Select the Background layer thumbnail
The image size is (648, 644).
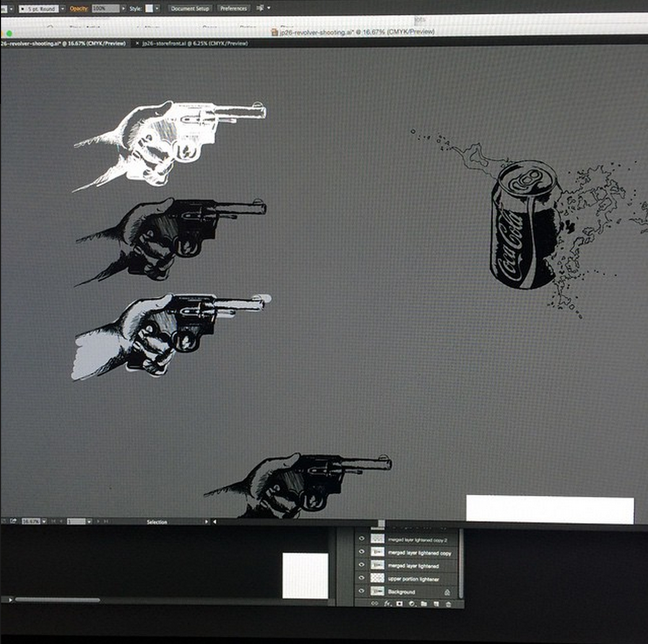tap(377, 592)
